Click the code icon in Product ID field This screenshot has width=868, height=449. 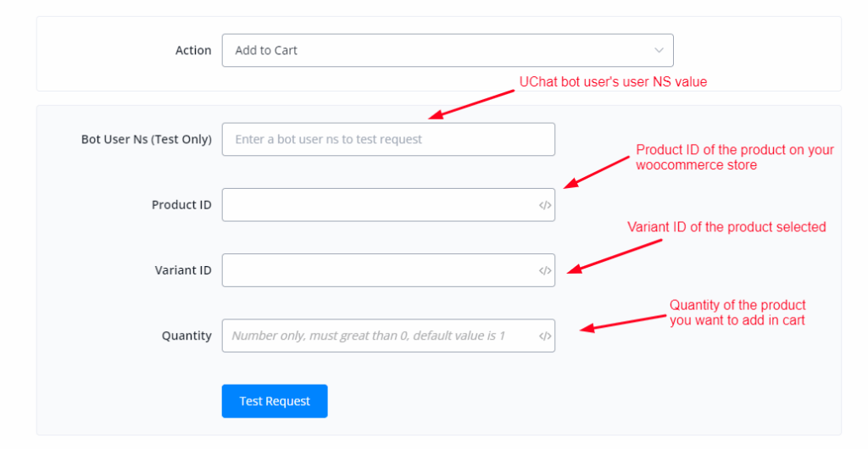(x=545, y=205)
